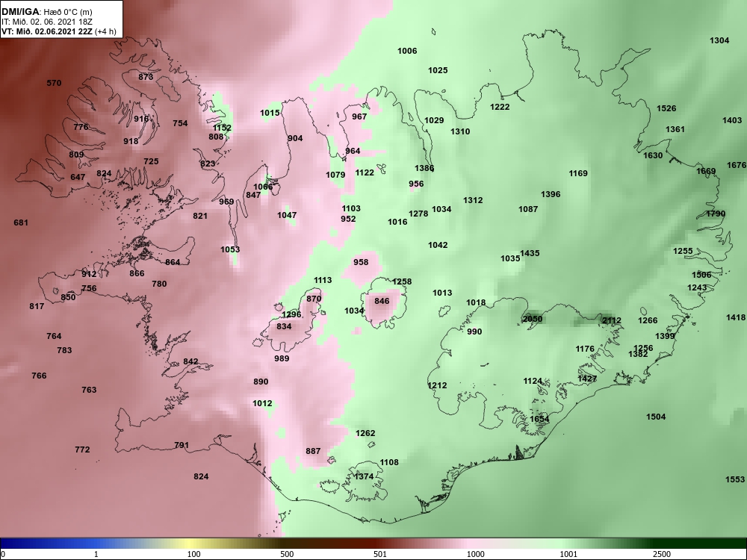Select the 1012 value

tap(262, 403)
